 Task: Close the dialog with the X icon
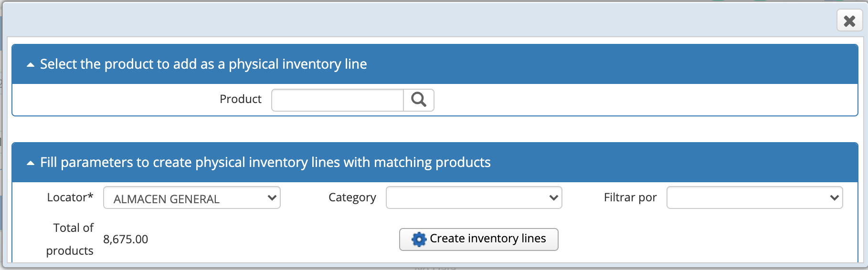point(849,21)
